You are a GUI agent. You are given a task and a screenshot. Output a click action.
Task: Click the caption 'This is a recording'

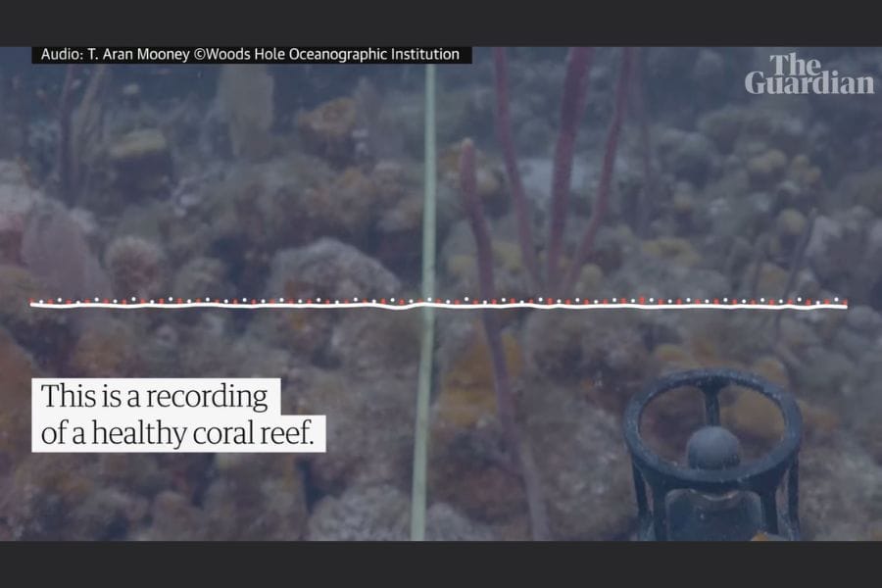[x=155, y=396]
